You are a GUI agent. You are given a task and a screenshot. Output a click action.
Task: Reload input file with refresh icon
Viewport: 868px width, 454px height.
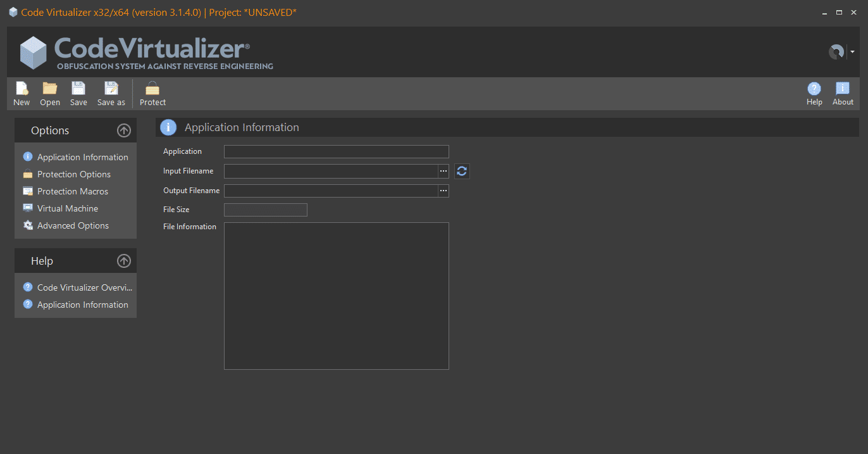click(x=462, y=171)
